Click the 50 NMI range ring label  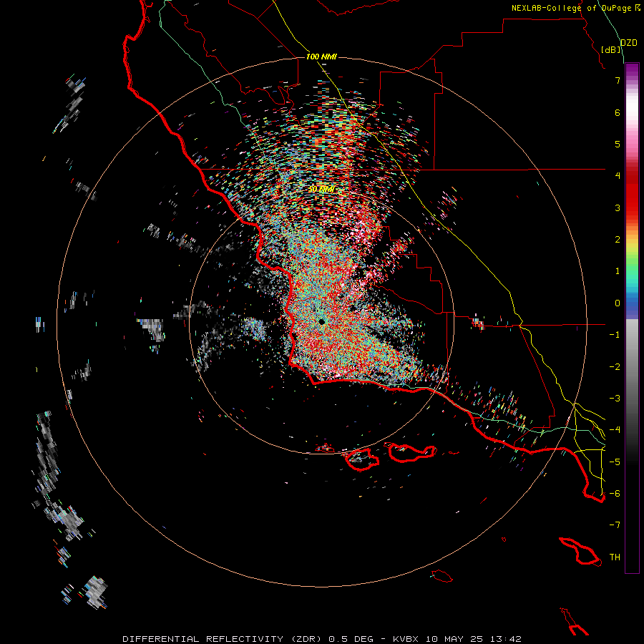pos(321,190)
